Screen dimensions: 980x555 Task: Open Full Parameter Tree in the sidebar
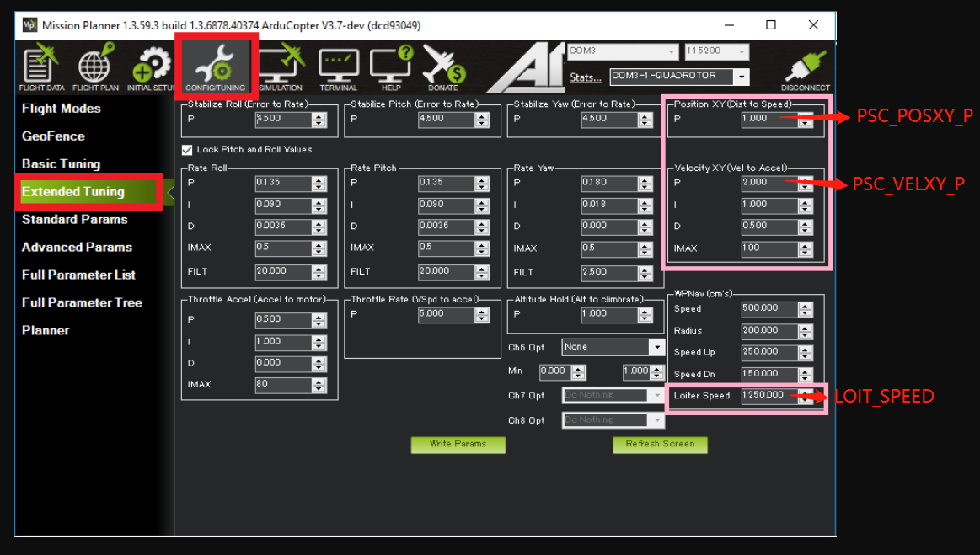coord(82,302)
